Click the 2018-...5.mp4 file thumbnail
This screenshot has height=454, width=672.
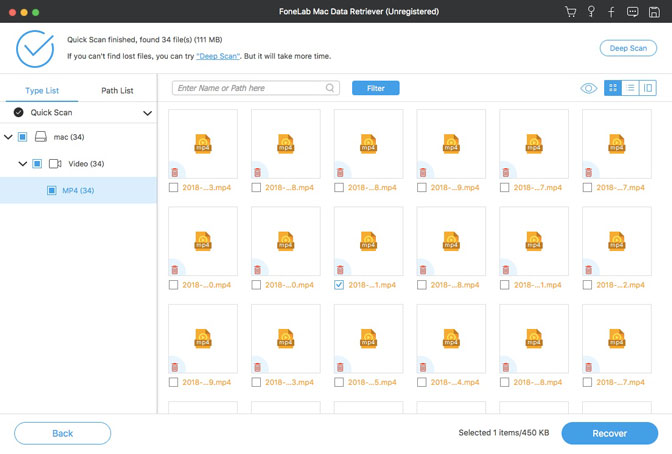pos(369,338)
